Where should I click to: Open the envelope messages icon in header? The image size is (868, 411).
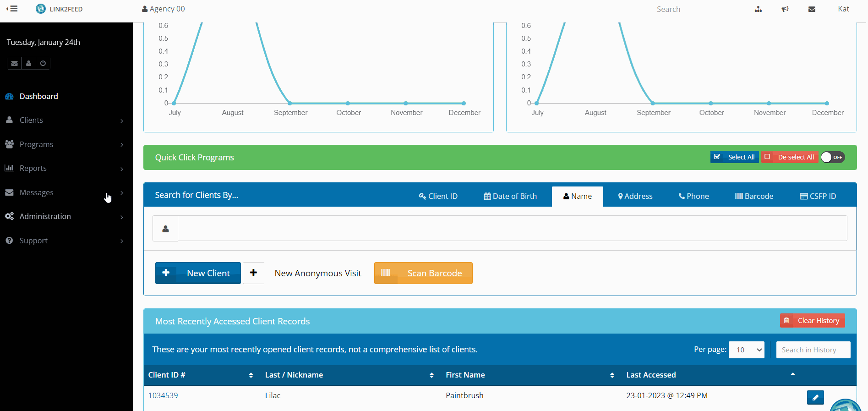pyautogui.click(x=812, y=9)
